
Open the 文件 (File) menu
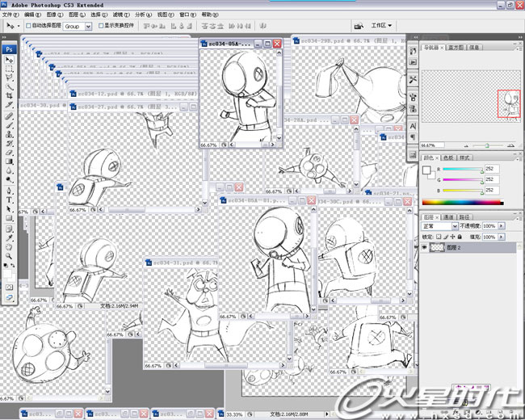[10, 15]
